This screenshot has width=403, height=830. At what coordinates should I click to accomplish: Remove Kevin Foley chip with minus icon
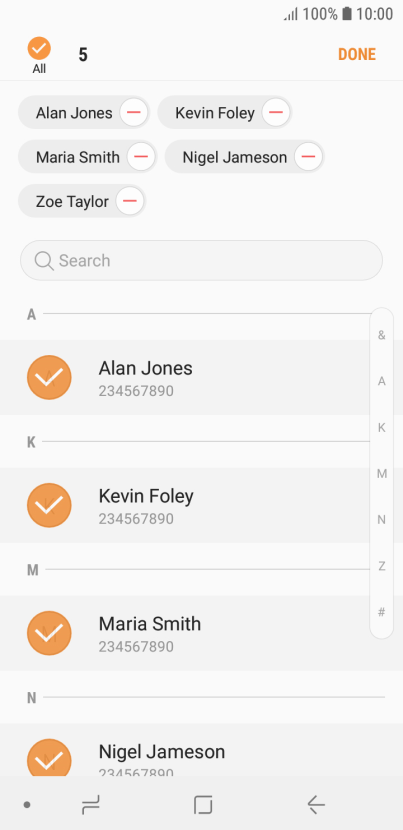pos(276,112)
